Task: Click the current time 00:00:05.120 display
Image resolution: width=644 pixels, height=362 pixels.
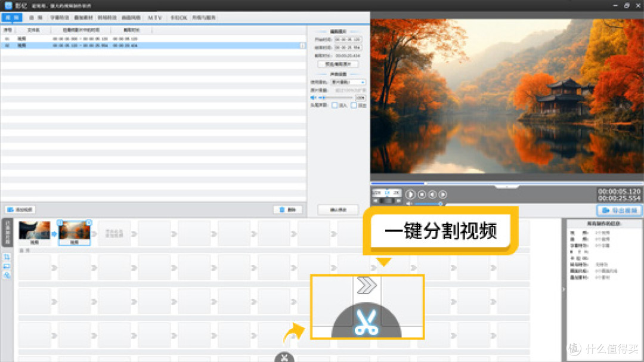Action: coord(619,191)
